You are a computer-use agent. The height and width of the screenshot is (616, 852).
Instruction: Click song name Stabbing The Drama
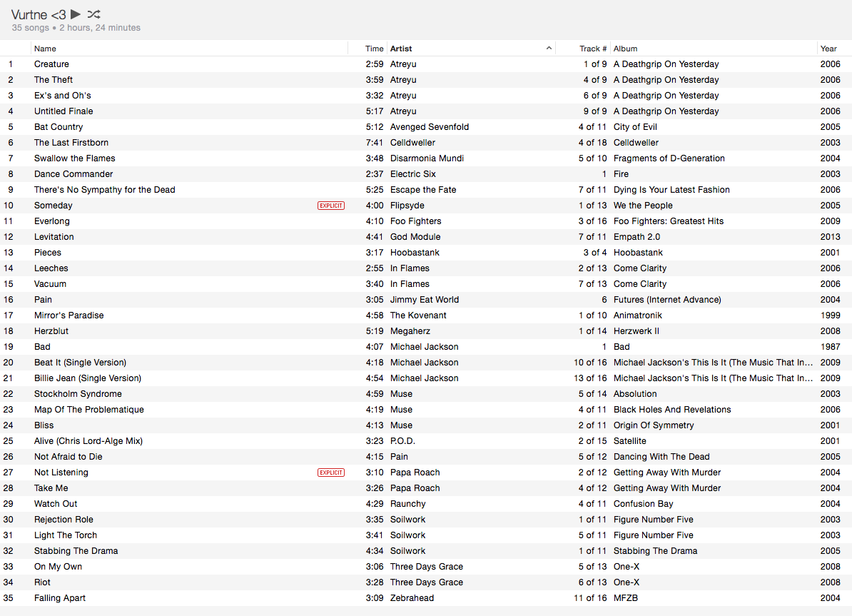click(x=76, y=551)
